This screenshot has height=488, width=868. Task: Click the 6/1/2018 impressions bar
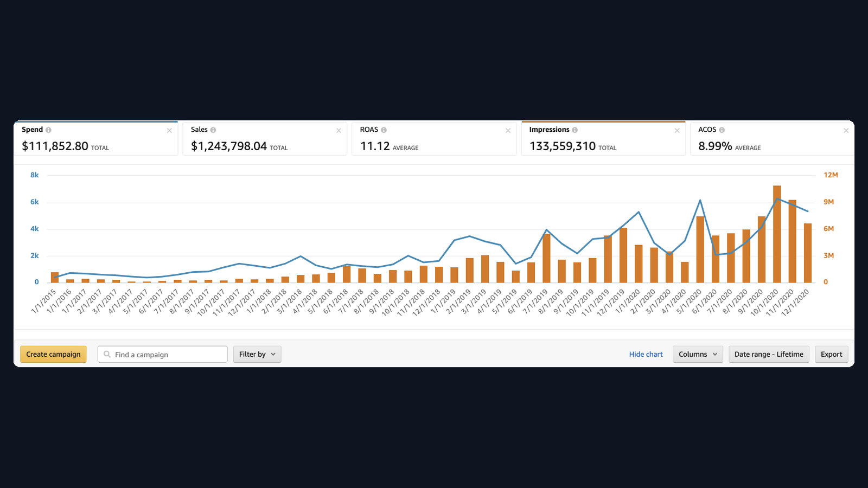click(x=347, y=274)
